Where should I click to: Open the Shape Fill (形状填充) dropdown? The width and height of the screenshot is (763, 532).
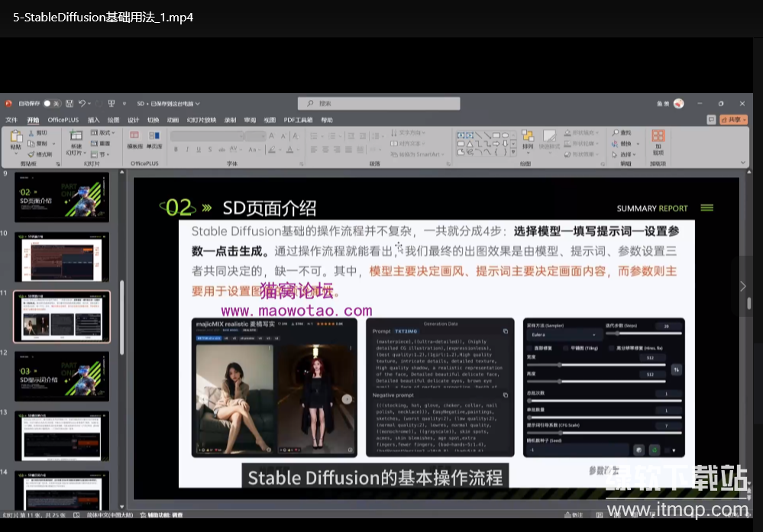pyautogui.click(x=581, y=133)
